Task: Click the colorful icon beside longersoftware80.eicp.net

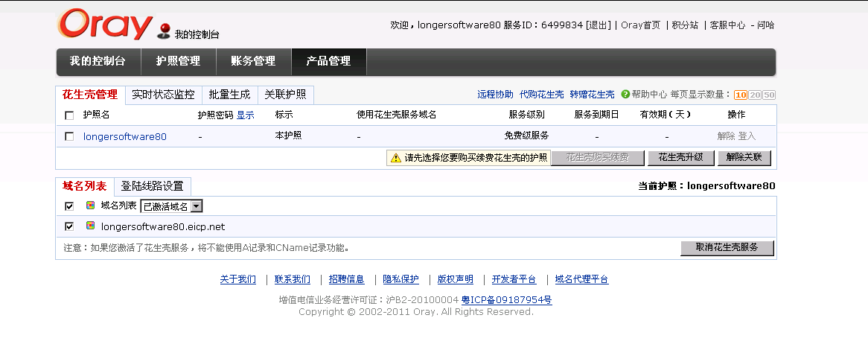Action: click(91, 226)
